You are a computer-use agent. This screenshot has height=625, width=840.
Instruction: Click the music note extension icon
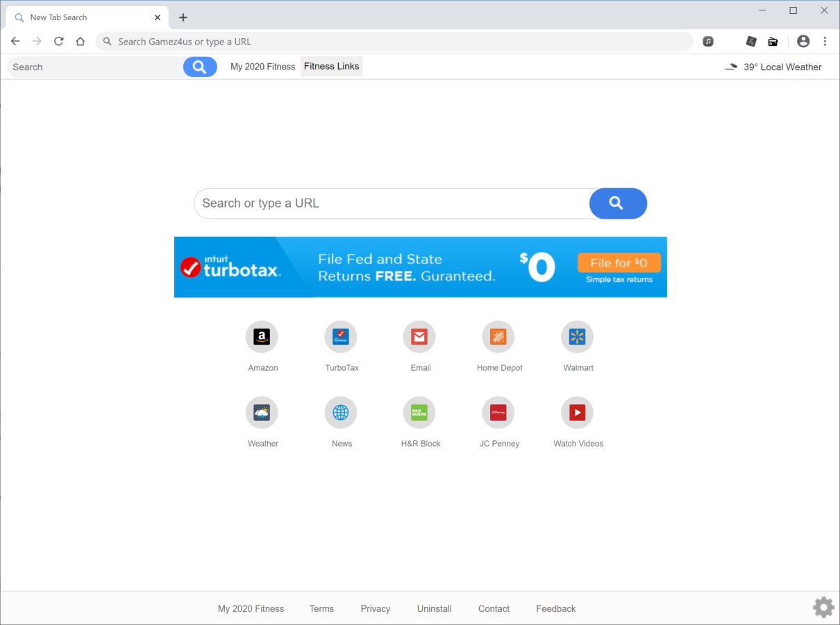[708, 42]
